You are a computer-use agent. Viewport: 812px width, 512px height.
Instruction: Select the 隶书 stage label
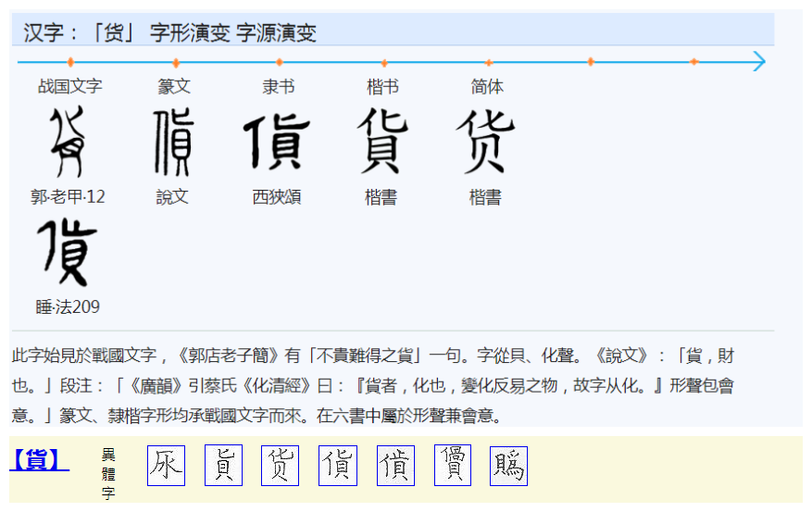pyautogui.click(x=279, y=86)
